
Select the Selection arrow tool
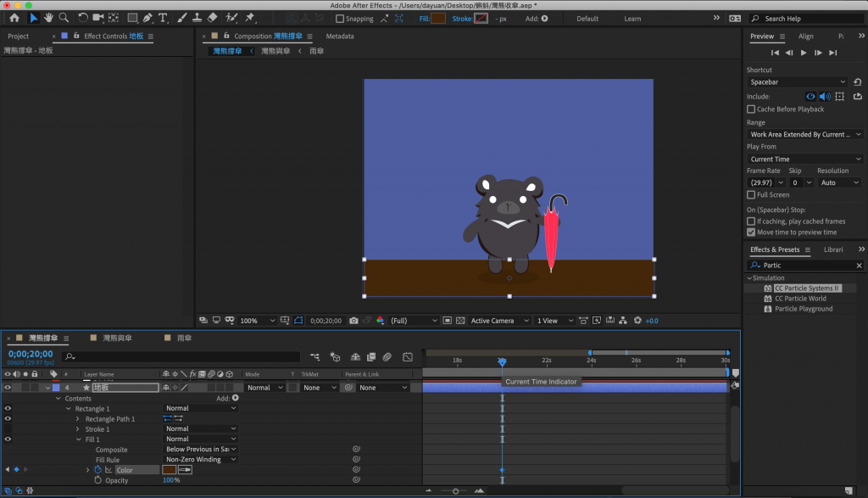33,19
